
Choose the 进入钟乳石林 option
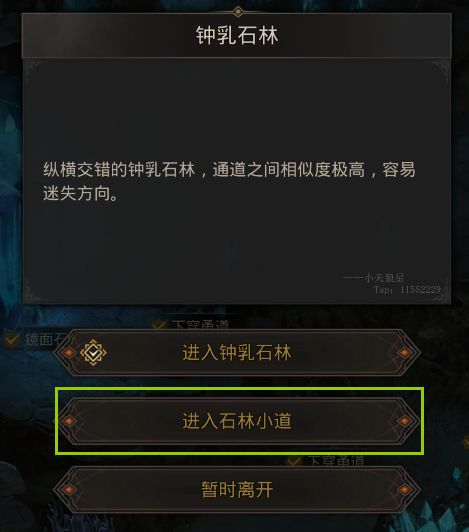pos(237,353)
